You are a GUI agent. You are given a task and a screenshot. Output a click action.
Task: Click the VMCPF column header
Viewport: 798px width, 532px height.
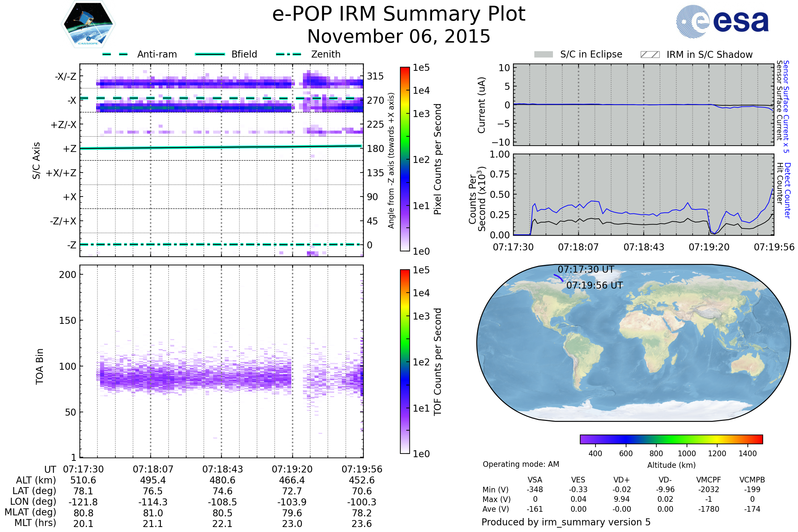point(709,480)
